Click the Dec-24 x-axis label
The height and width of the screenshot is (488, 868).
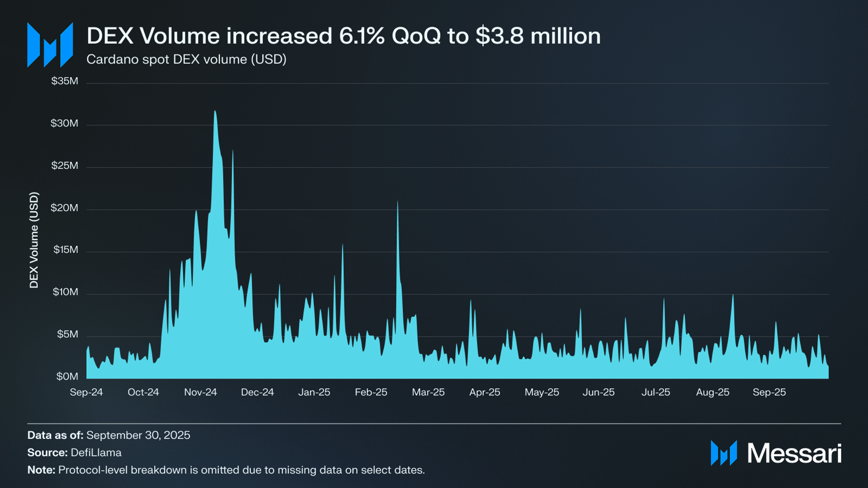(257, 392)
